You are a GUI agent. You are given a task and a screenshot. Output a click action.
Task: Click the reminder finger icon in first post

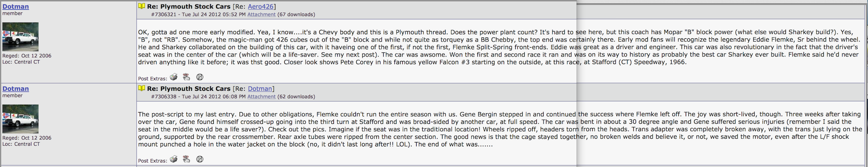[x=186, y=77]
